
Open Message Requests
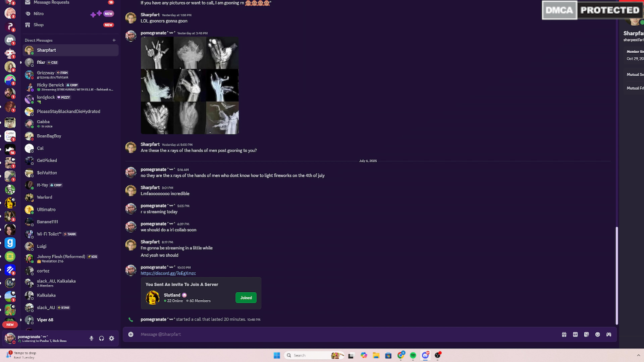pyautogui.click(x=70, y=3)
